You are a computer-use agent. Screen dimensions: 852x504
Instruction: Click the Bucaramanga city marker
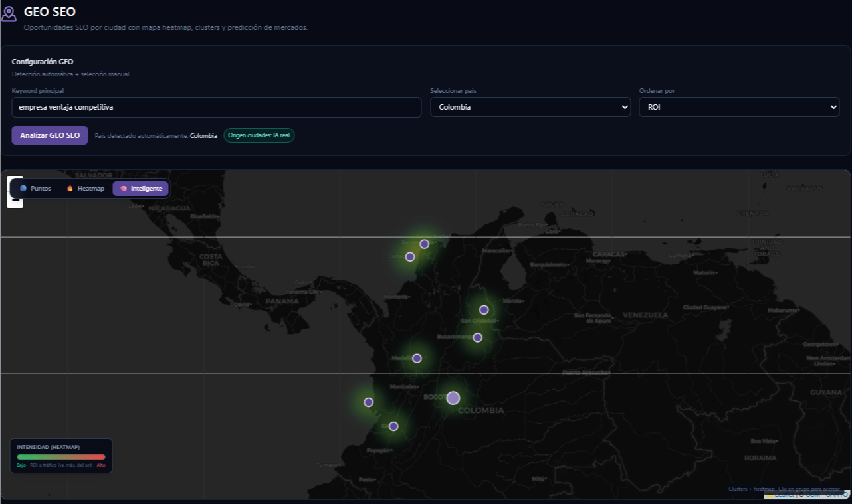[477, 337]
